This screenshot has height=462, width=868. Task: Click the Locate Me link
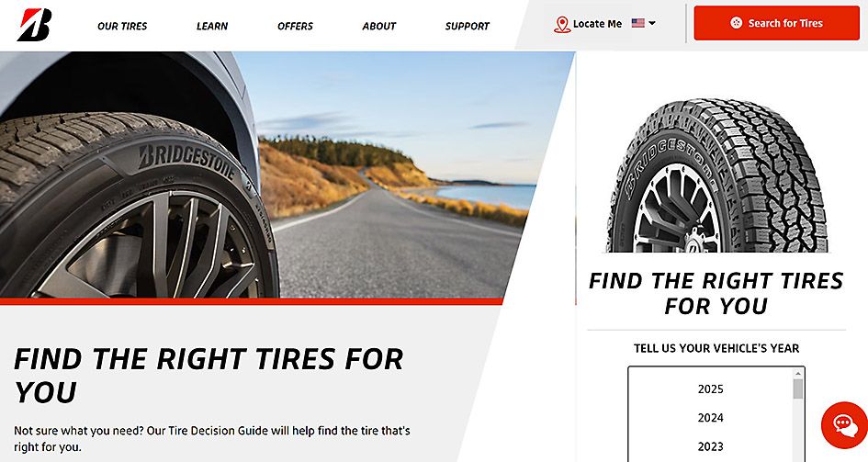[597, 24]
